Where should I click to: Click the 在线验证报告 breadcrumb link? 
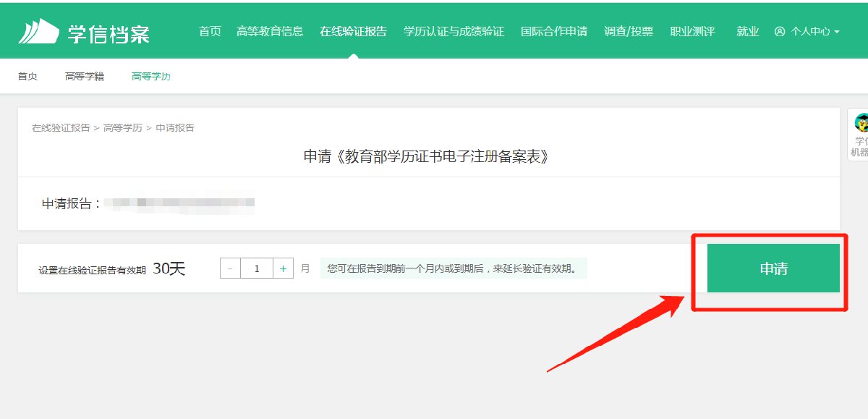pyautogui.click(x=61, y=128)
